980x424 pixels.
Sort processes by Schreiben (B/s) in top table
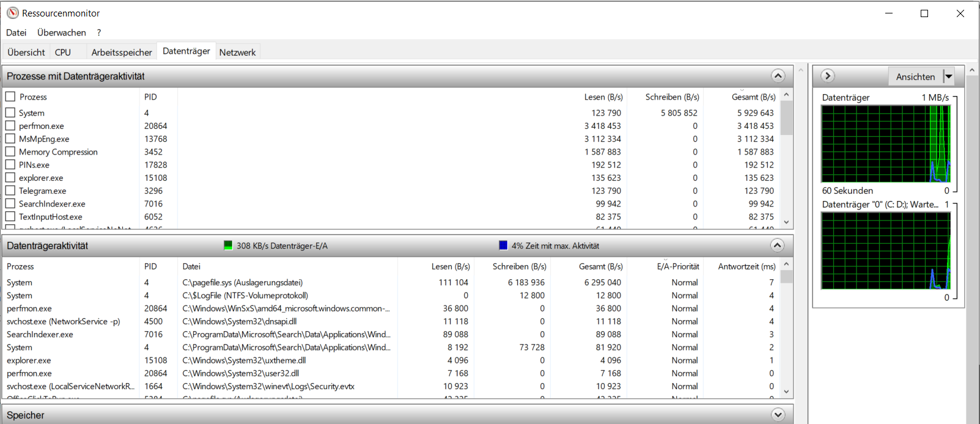pyautogui.click(x=672, y=97)
